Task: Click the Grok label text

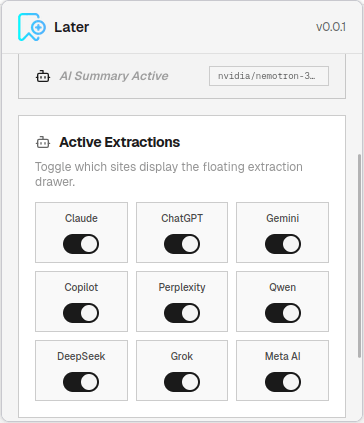Action: (x=182, y=356)
